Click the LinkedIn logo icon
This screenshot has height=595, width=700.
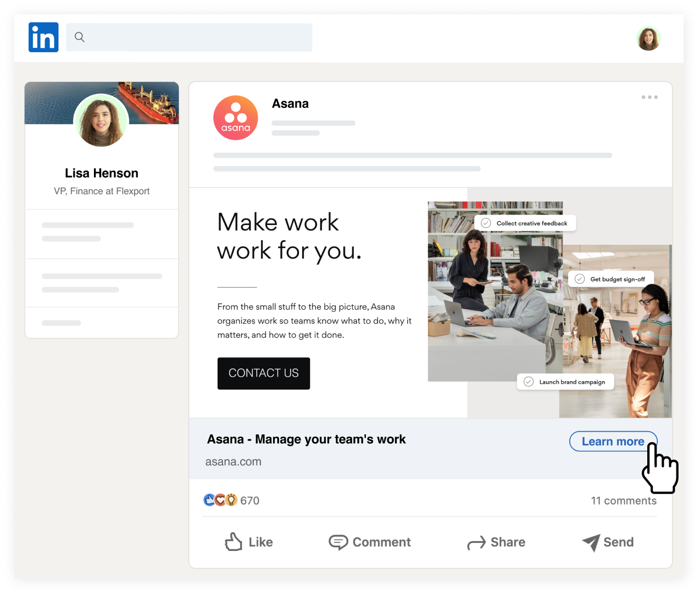(43, 37)
